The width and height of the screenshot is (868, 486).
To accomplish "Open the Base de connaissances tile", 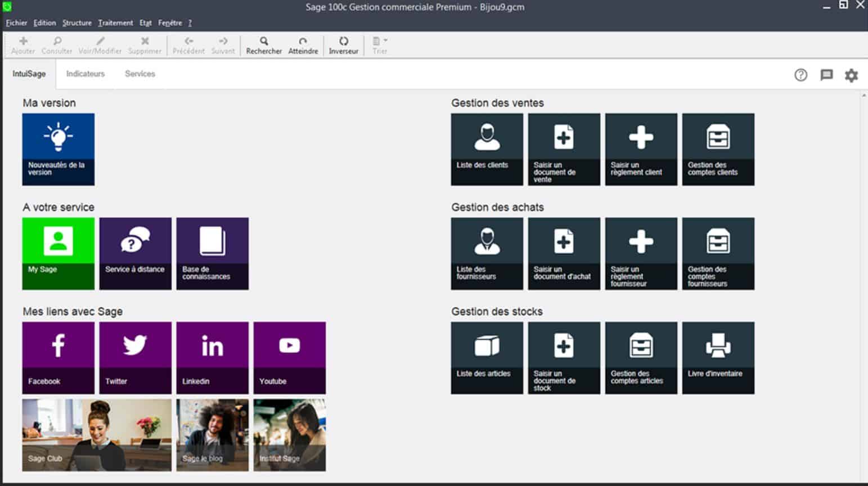I will 212,253.
